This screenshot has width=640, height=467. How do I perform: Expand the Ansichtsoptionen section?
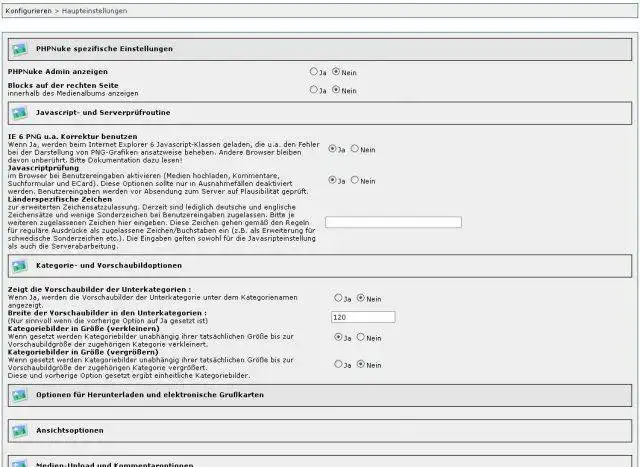coord(320,431)
